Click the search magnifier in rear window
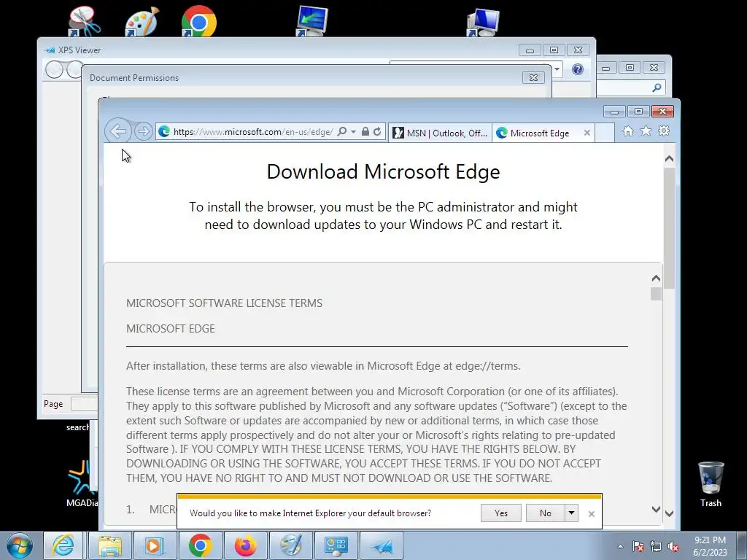Image resolution: width=747 pixels, height=560 pixels. click(657, 87)
